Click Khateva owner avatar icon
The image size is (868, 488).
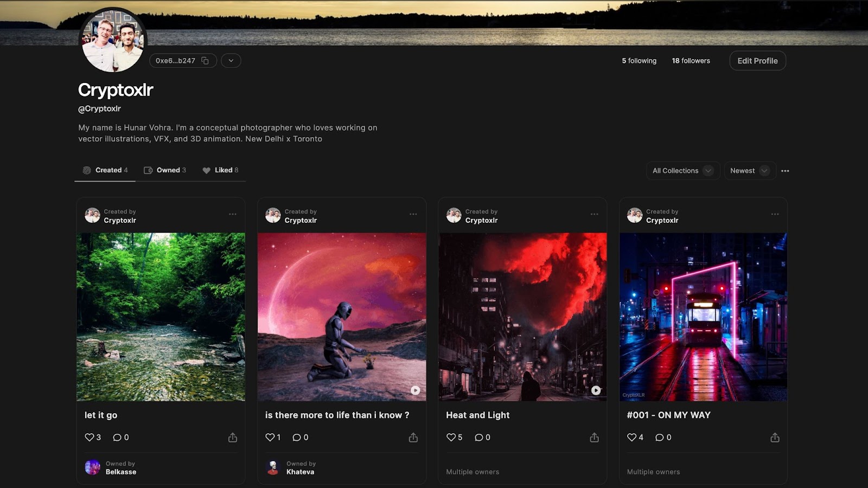pyautogui.click(x=273, y=467)
